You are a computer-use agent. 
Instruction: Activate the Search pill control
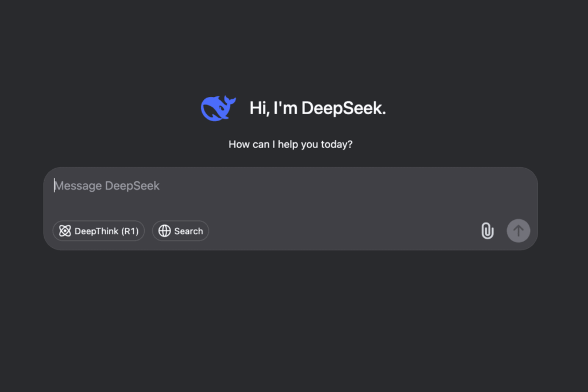point(180,231)
